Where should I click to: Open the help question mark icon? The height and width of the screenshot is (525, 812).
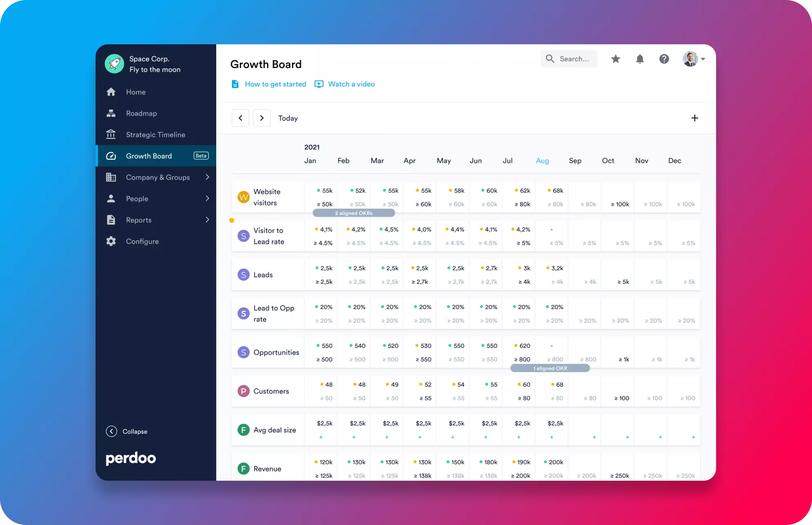pos(664,59)
